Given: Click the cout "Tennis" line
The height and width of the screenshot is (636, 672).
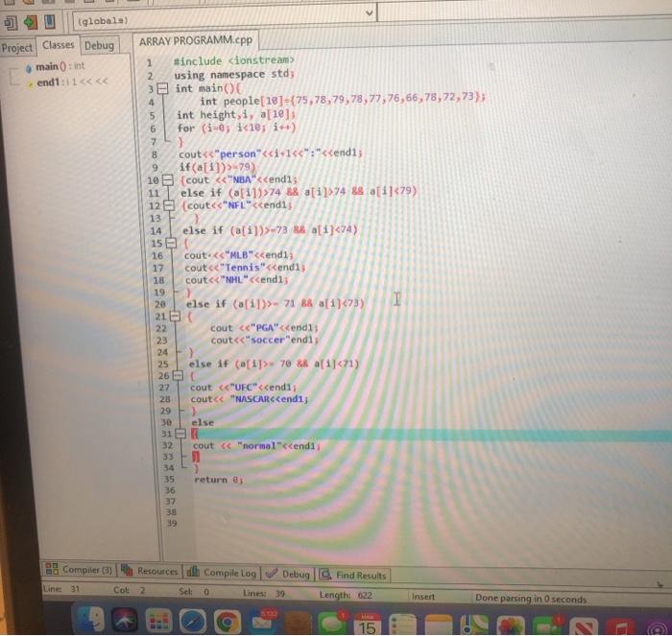Looking at the screenshot, I should pos(245,268).
